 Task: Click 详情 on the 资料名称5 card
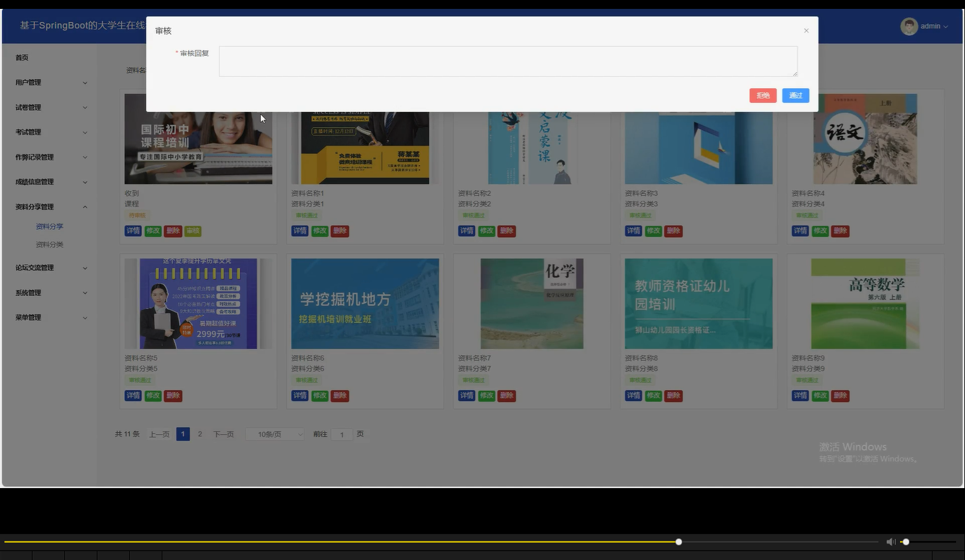tap(133, 396)
